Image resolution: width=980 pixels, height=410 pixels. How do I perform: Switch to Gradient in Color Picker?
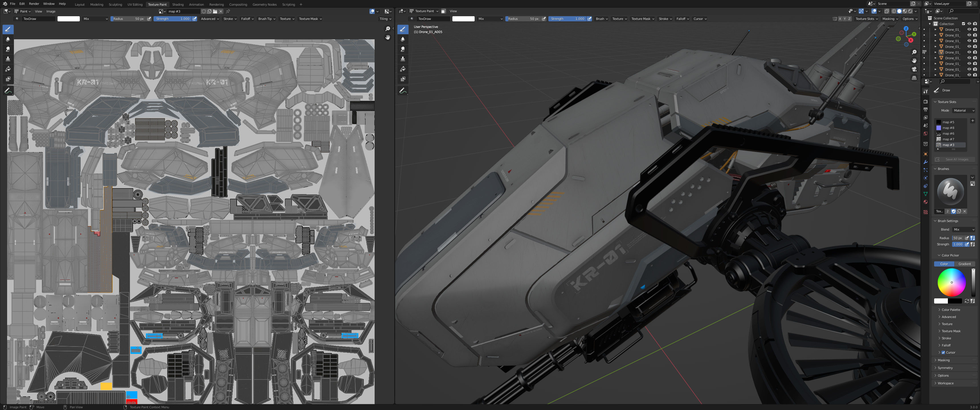tap(964, 264)
